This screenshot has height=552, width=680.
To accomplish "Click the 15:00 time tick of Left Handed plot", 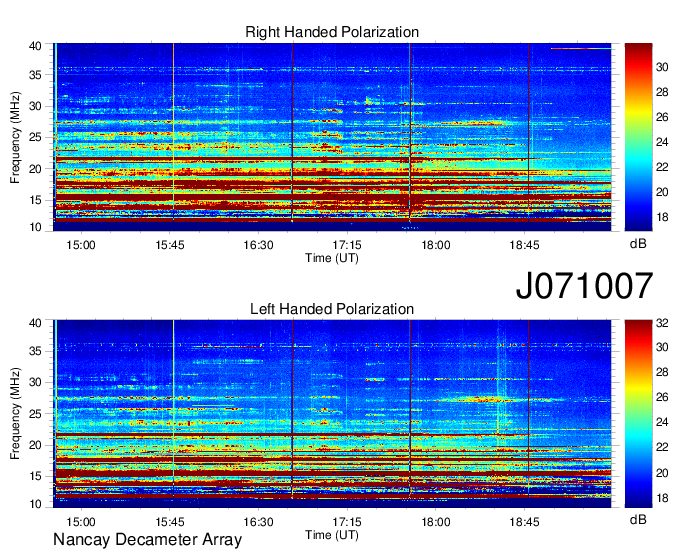I will coord(81,522).
